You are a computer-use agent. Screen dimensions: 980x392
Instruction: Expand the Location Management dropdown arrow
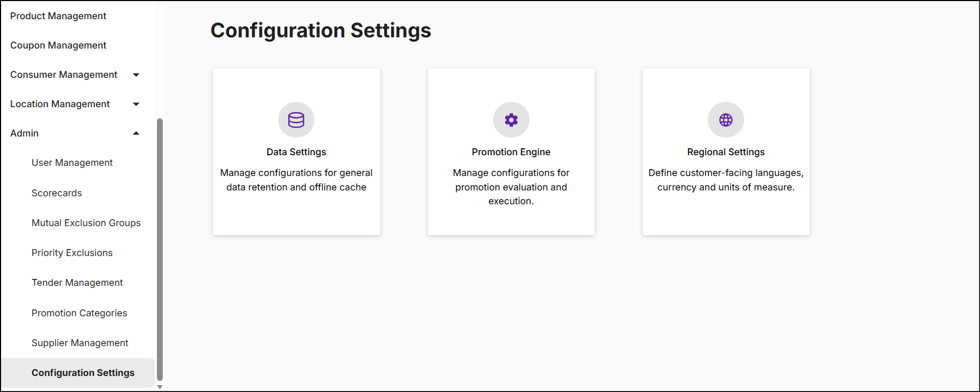[136, 105]
